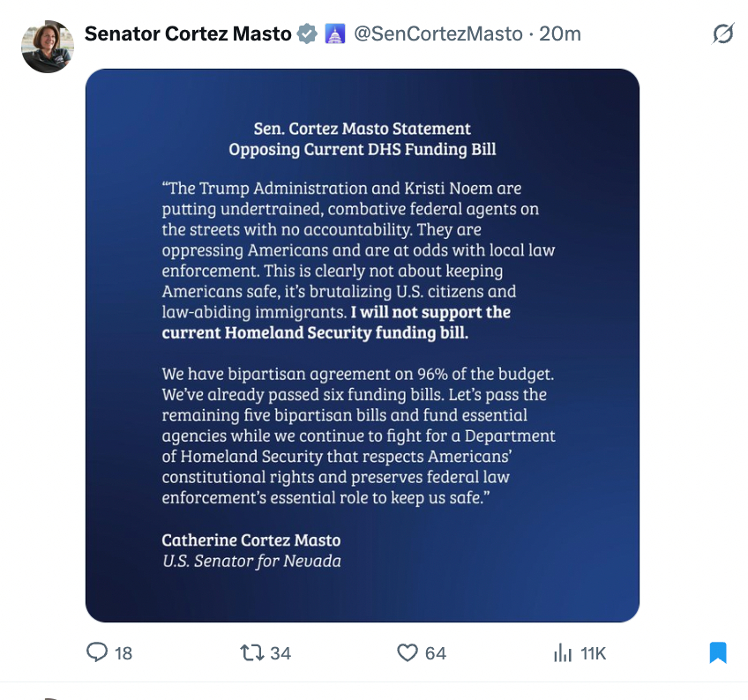Click the 11K views count
The image size is (748, 700).
coord(593,653)
